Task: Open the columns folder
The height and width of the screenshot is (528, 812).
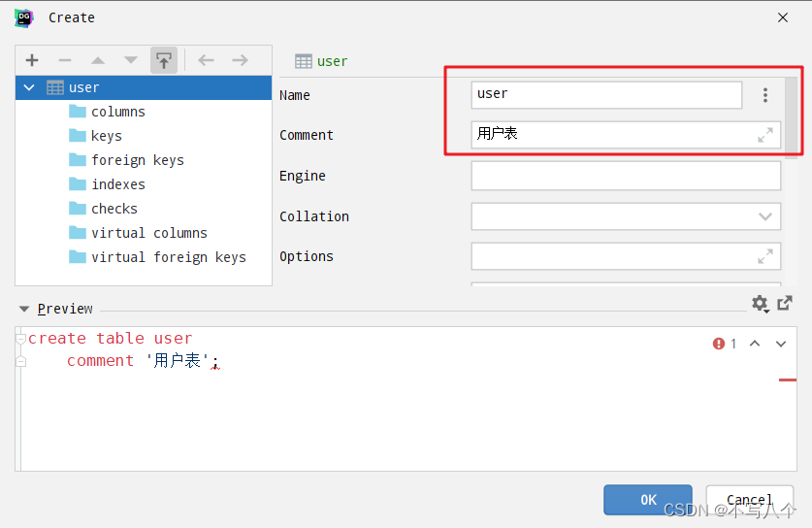Action: tap(118, 112)
